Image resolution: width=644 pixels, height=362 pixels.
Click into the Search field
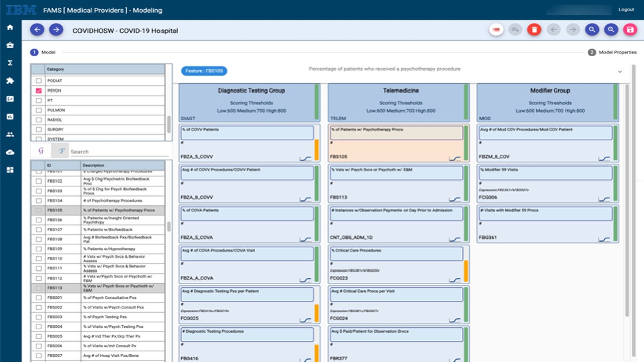pyautogui.click(x=119, y=151)
